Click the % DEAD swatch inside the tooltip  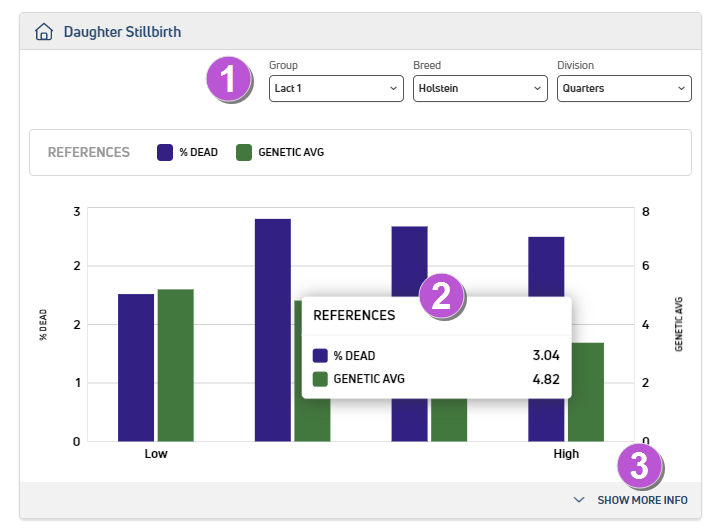pos(320,355)
